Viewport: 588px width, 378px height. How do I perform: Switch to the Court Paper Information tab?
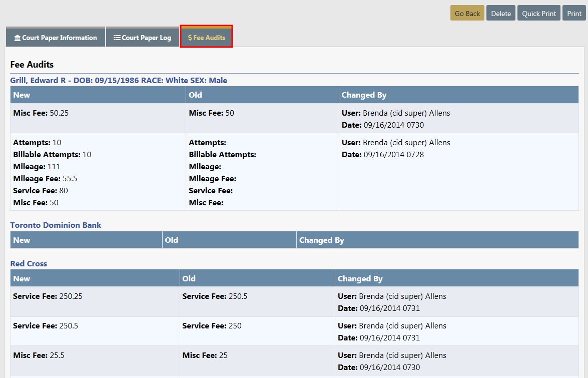click(x=56, y=38)
